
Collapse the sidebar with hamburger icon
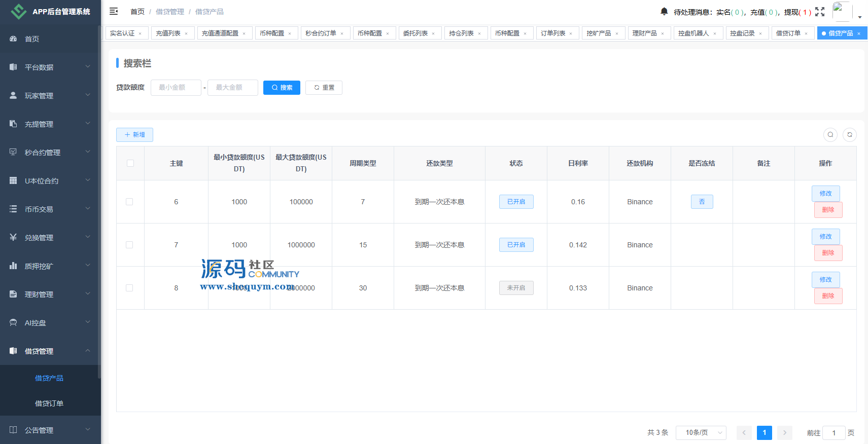click(114, 11)
